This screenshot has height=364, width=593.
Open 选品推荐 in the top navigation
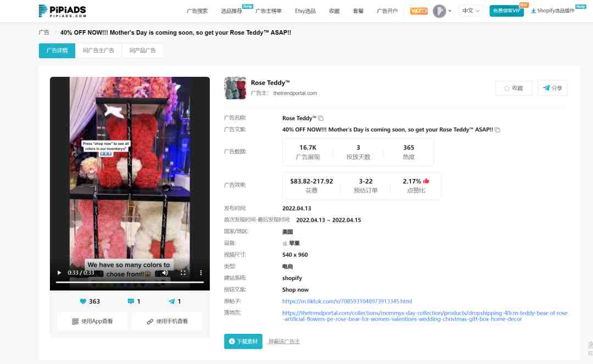click(232, 11)
